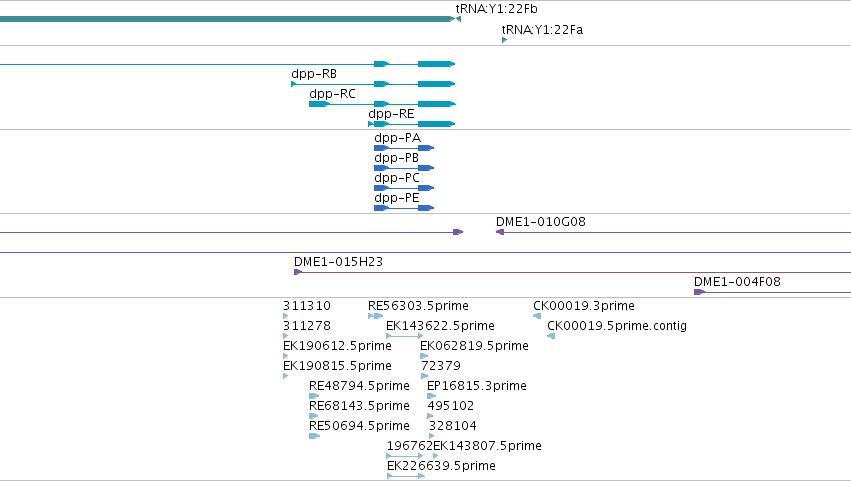Image resolution: width=851 pixels, height=481 pixels.
Task: Click the DME1-015H23 clone label
Action: pyautogui.click(x=338, y=262)
